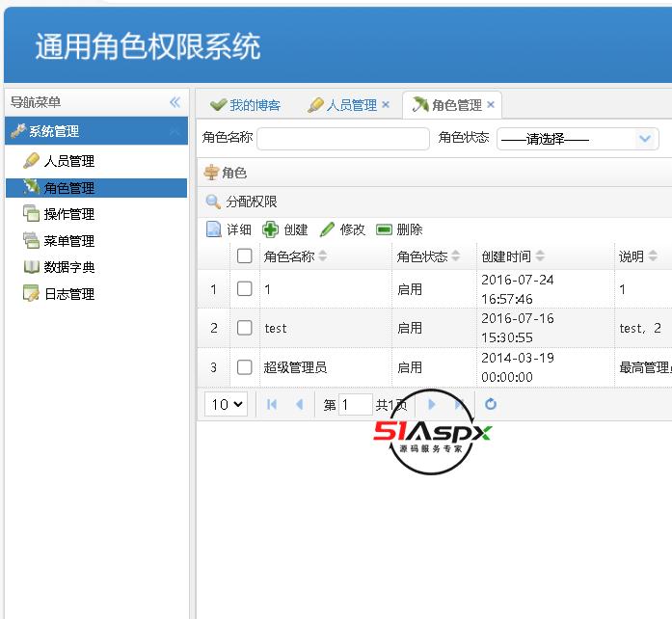672x619 pixels.
Task: Click the page number input field
Action: [356, 404]
